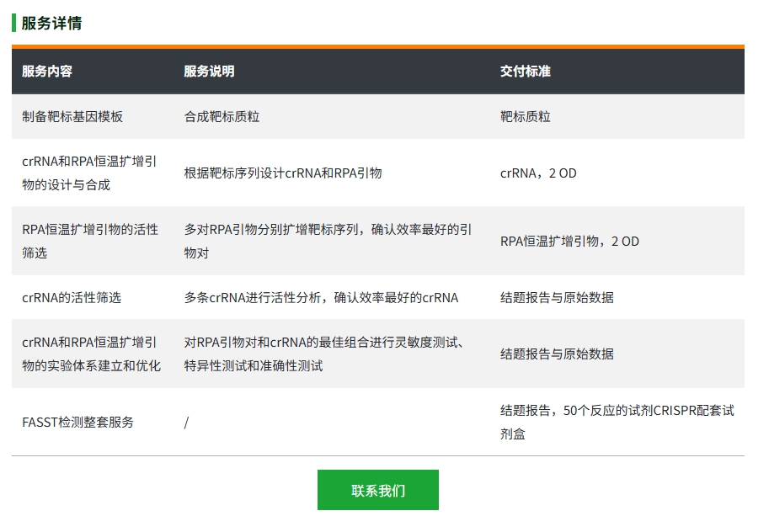The image size is (769, 532).
Task: Click the 服务说明 column header
Action: (209, 71)
